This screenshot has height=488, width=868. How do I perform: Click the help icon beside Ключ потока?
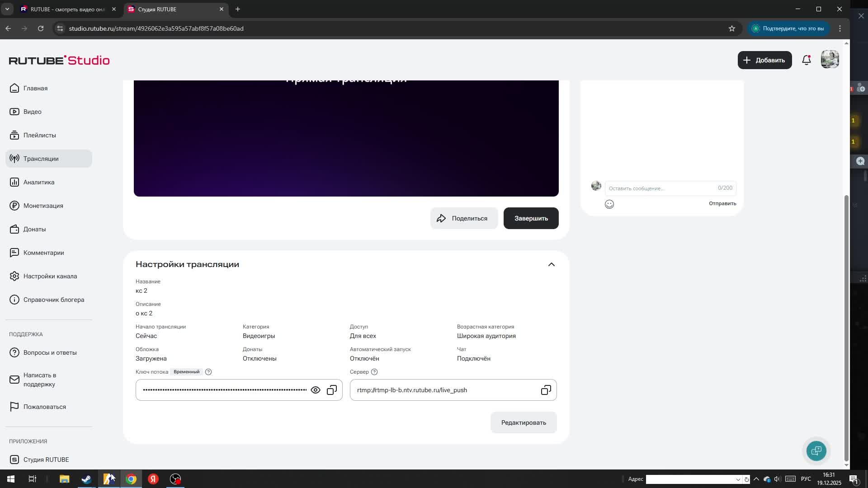click(208, 372)
